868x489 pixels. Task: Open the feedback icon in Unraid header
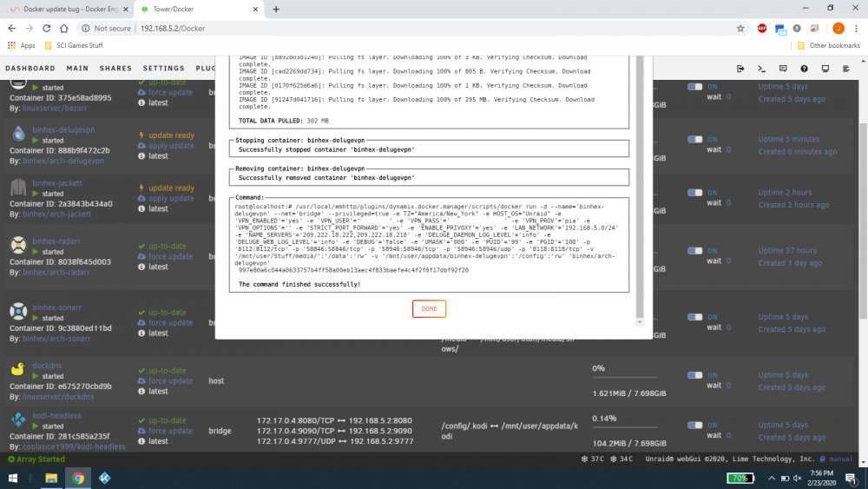point(783,69)
